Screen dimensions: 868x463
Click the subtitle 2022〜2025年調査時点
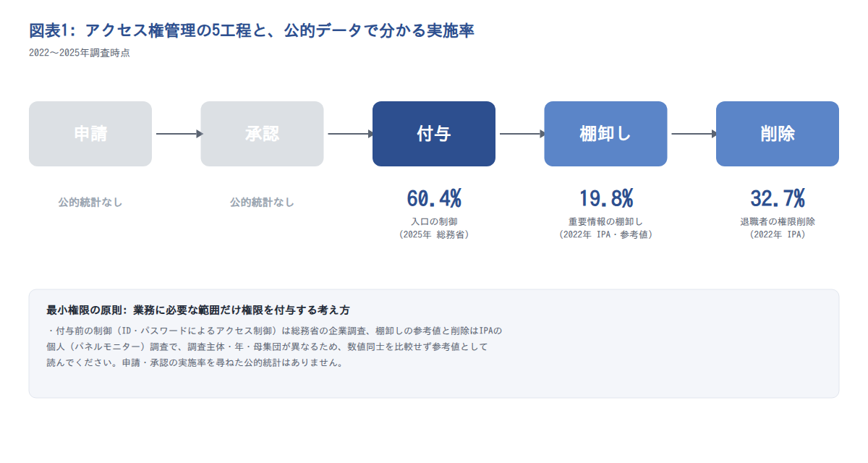80,53
